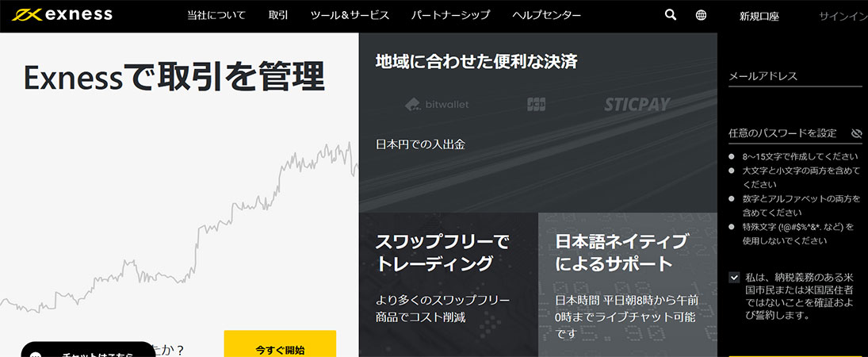Open the パートナーシップ menu
The width and height of the screenshot is (868, 357).
click(x=450, y=16)
